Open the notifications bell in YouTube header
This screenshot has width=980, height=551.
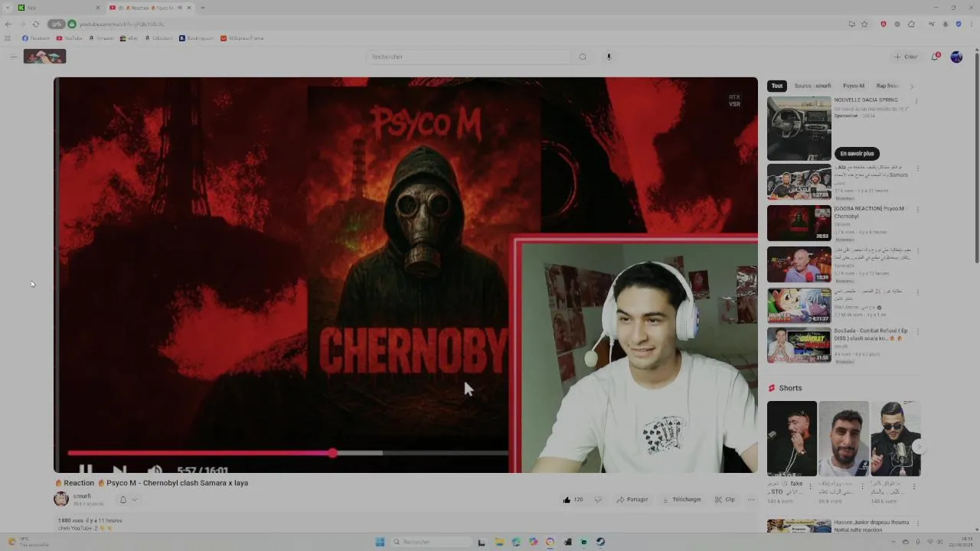pyautogui.click(x=936, y=57)
